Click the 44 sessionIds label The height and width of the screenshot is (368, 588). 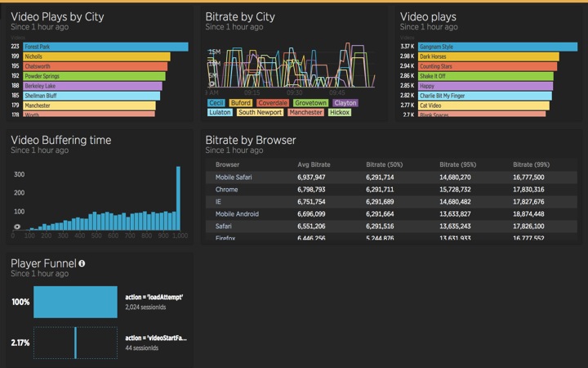click(142, 348)
